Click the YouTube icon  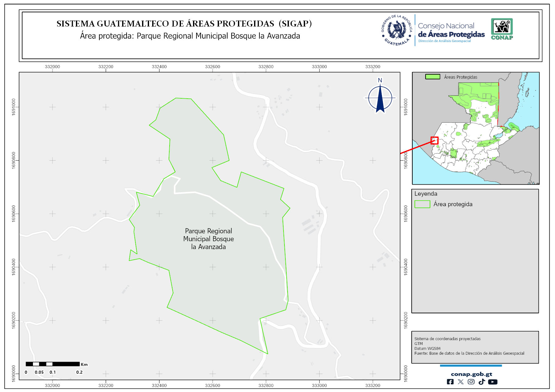point(492,382)
